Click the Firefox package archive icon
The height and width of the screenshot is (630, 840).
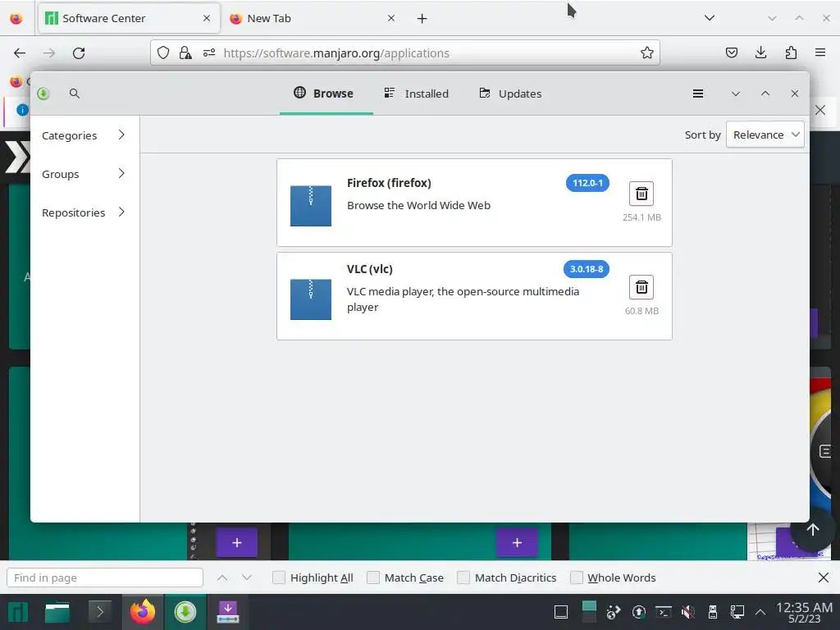(311, 206)
